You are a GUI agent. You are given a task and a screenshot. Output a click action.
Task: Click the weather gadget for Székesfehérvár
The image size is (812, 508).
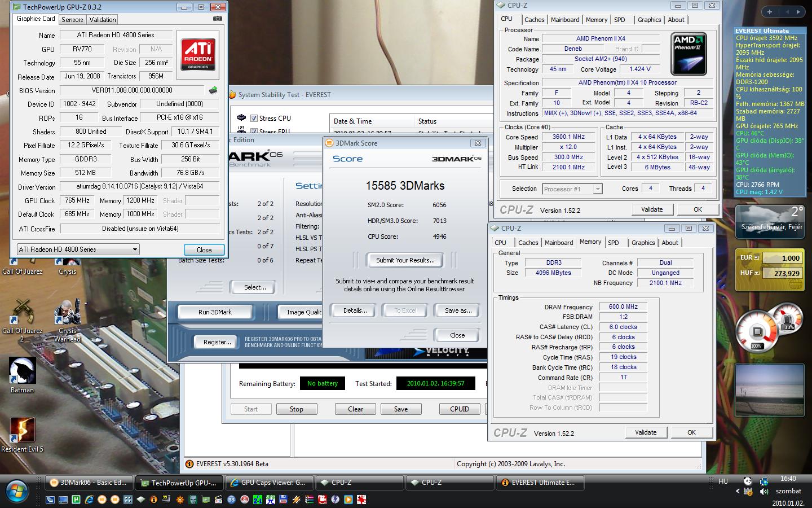point(770,222)
